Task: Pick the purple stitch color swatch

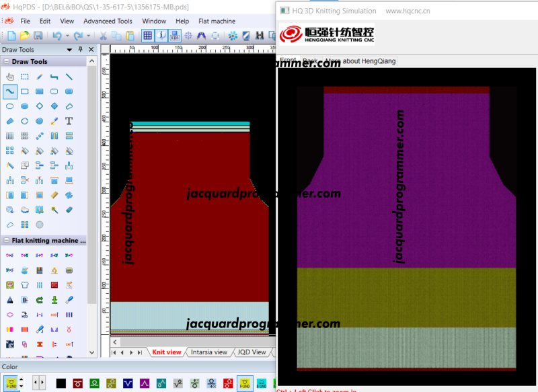Action: click(145, 383)
